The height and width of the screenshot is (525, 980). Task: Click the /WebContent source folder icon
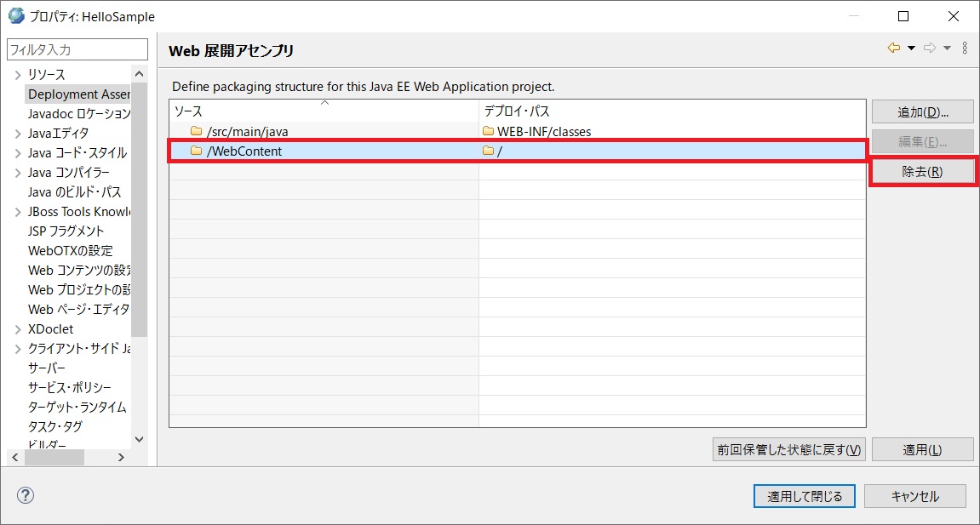click(x=197, y=151)
